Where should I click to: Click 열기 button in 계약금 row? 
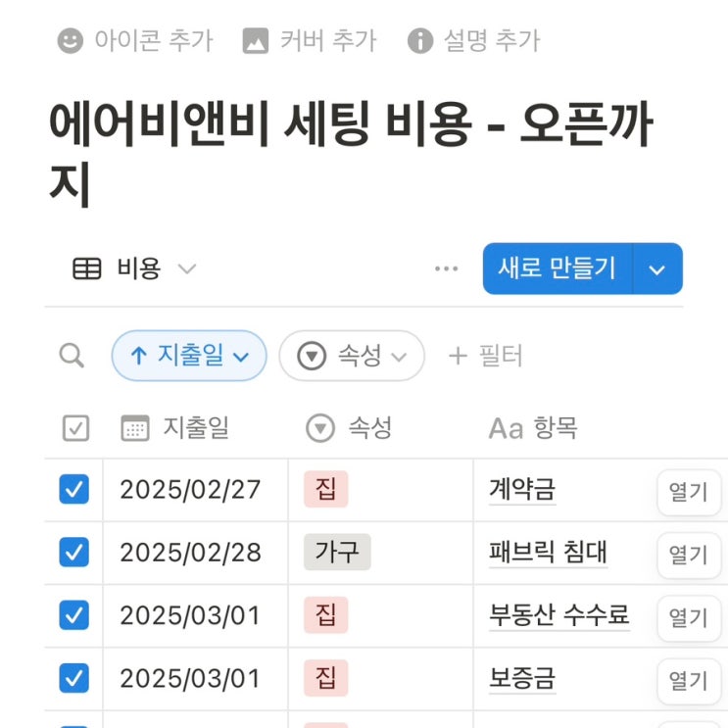point(689,492)
